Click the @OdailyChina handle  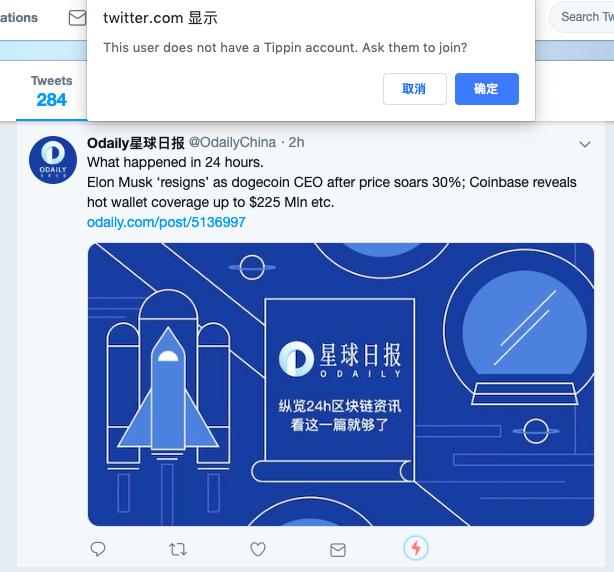coord(233,142)
